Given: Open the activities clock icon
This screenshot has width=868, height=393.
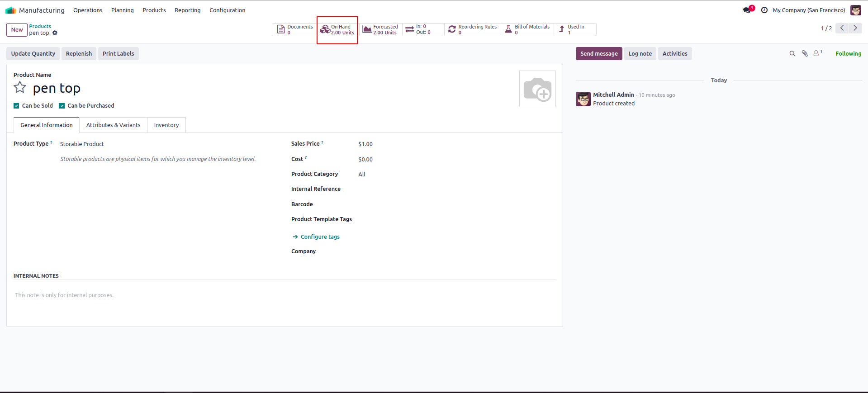Looking at the screenshot, I should 764,10.
